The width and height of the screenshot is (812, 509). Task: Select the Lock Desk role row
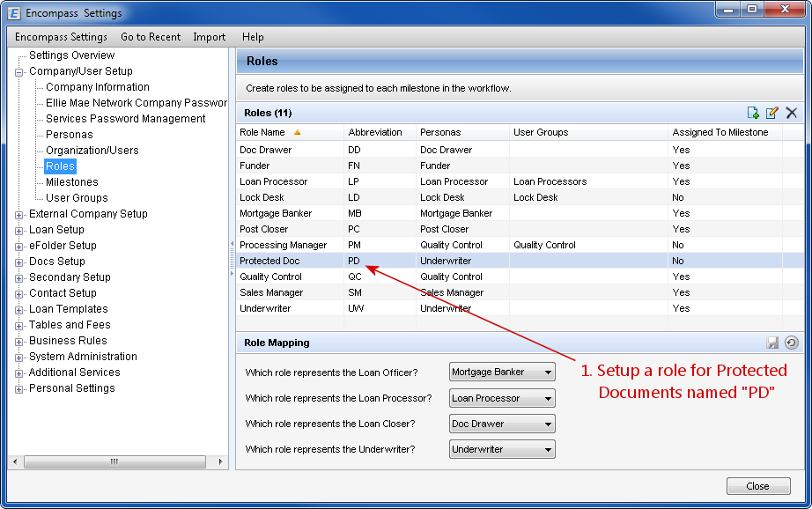tap(520, 197)
